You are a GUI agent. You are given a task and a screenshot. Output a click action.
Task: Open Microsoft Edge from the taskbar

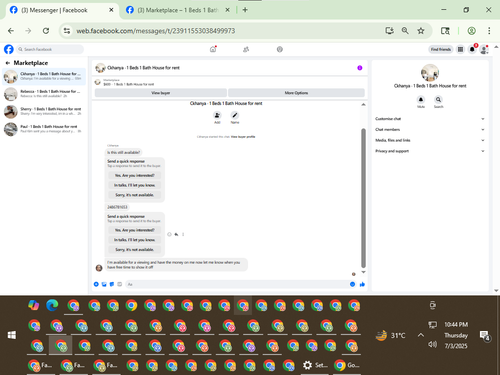click(x=52, y=305)
